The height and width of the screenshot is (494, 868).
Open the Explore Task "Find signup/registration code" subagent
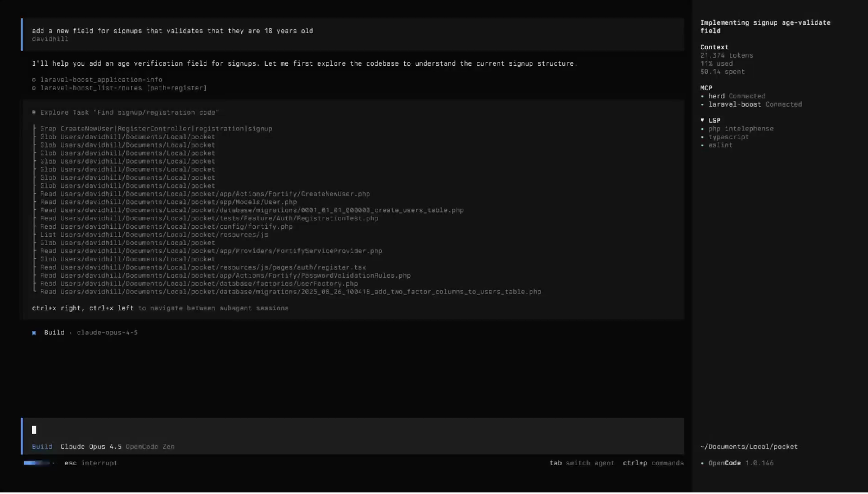tap(129, 112)
